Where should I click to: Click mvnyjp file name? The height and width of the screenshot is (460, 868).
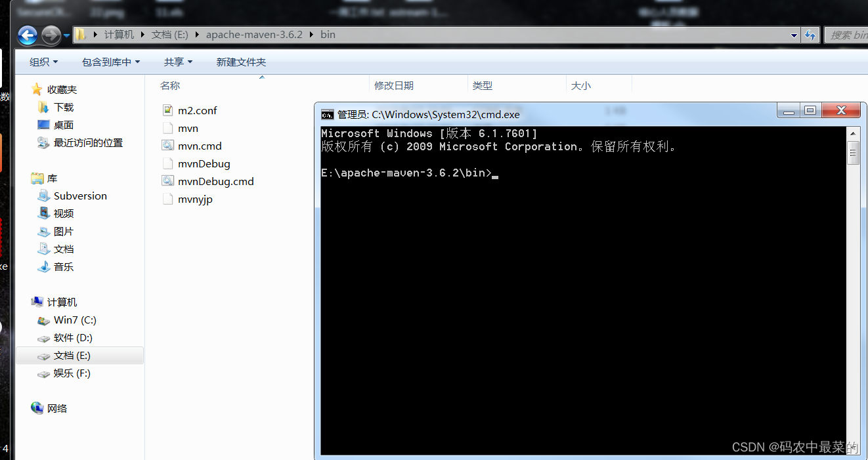195,199
